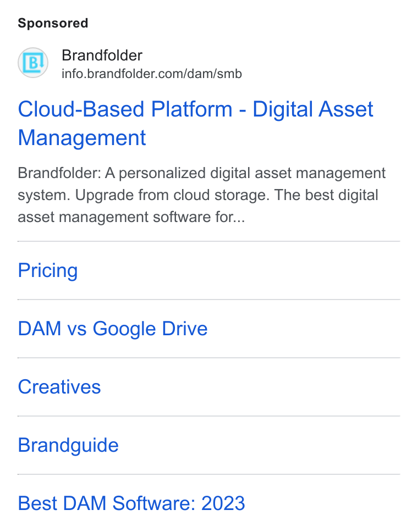Click the Brandfolder advertiser name

(102, 56)
